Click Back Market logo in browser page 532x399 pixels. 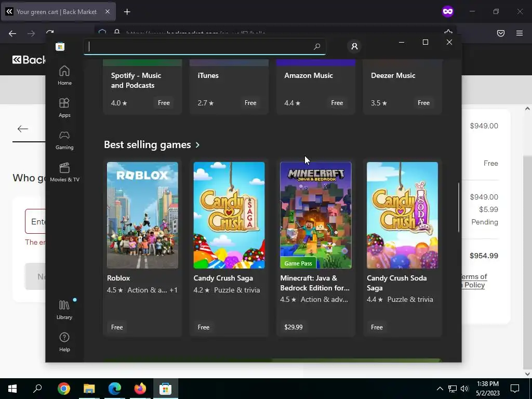click(29, 60)
